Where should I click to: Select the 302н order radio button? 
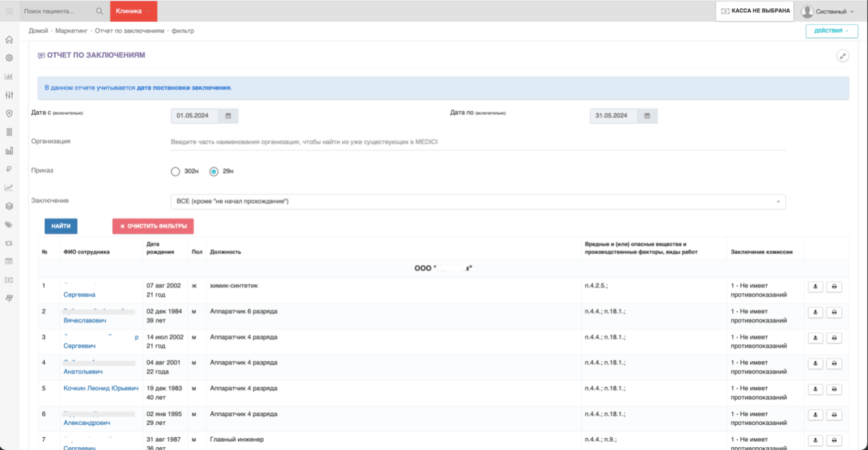175,172
